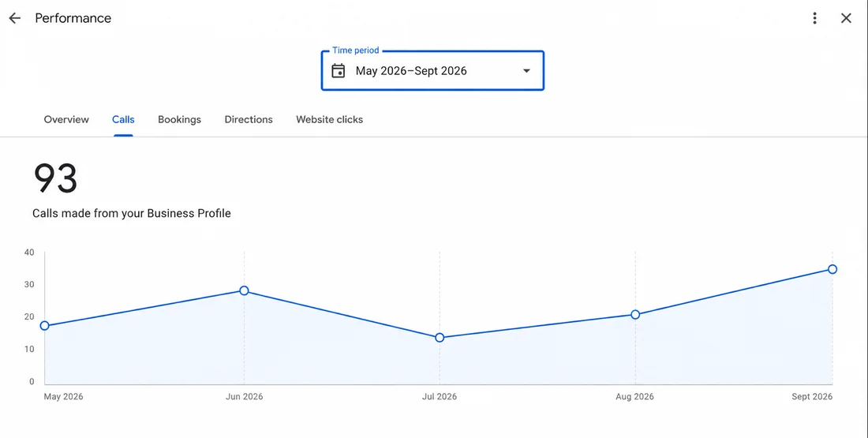Click the y-axis value 30
This screenshot has width=868, height=438.
(29, 285)
